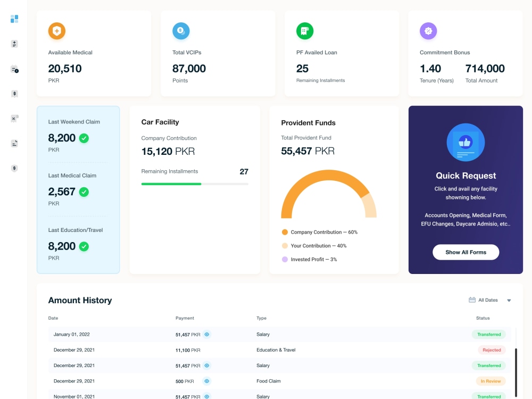Select the dollar receipt sidebar icon
This screenshot has width=532, height=399.
14,94
